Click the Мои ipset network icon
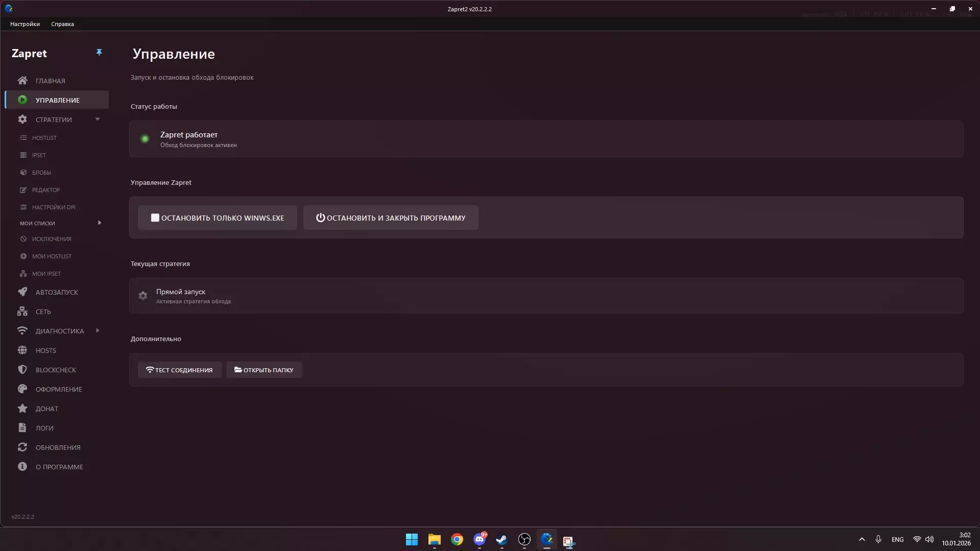Screen dimensions: 980x551 pyautogui.click(x=23, y=274)
